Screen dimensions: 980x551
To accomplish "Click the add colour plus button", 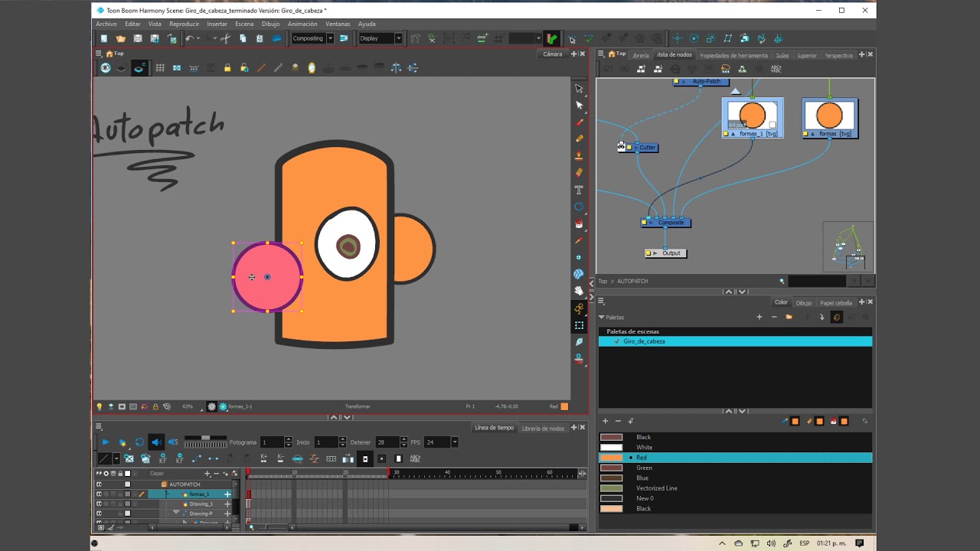I will point(605,422).
